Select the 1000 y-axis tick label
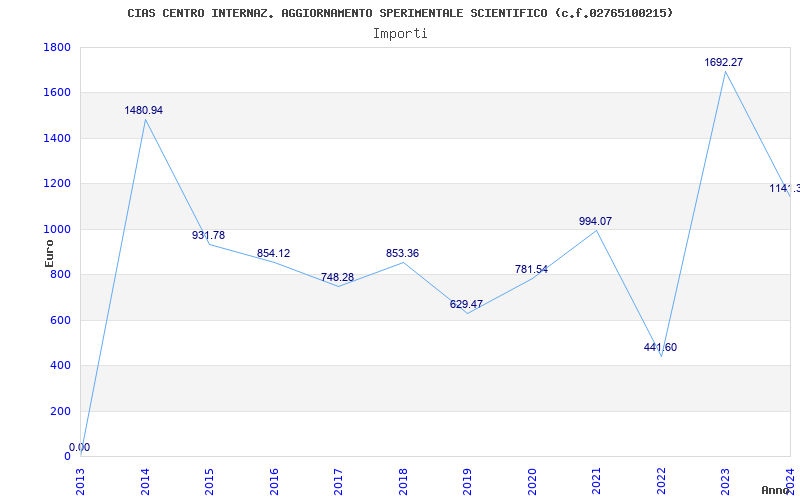 (57, 229)
